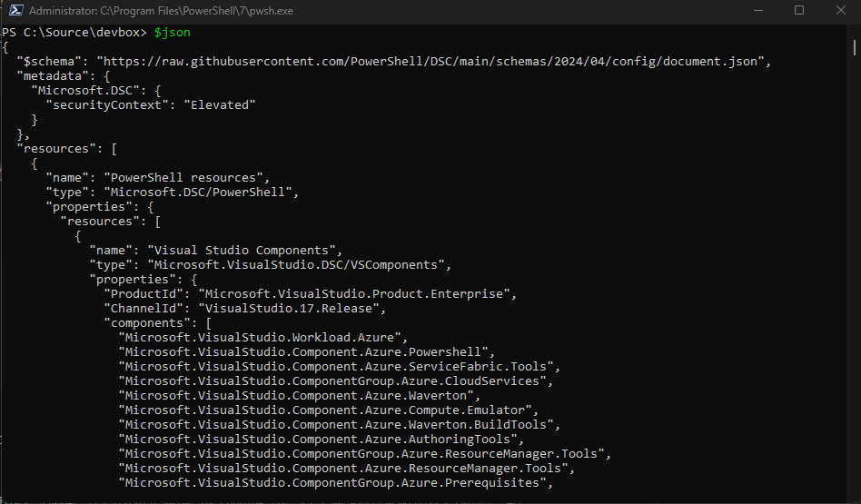Click the Azure.Waverton.BuildTools line
Viewport: 861px width, 504px height.
click(x=340, y=425)
